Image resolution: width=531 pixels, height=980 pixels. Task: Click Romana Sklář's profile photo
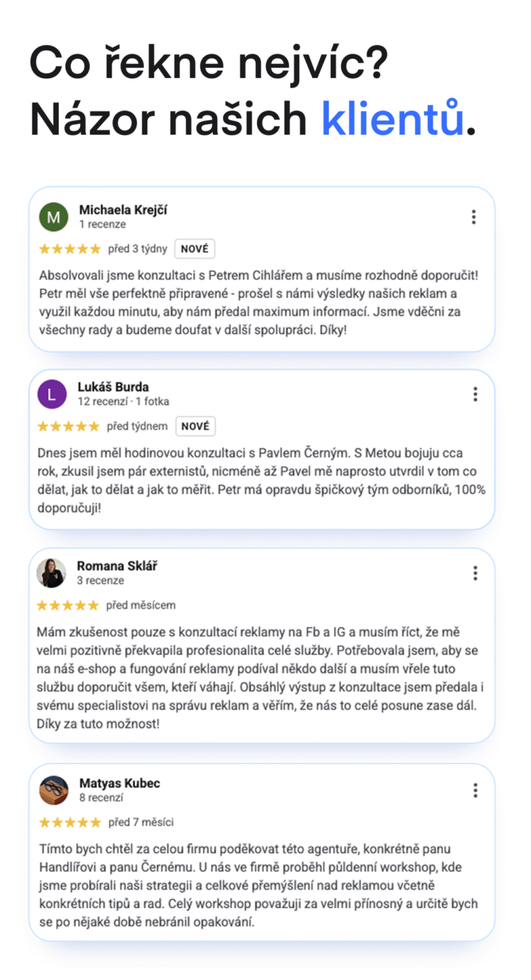[x=51, y=573]
